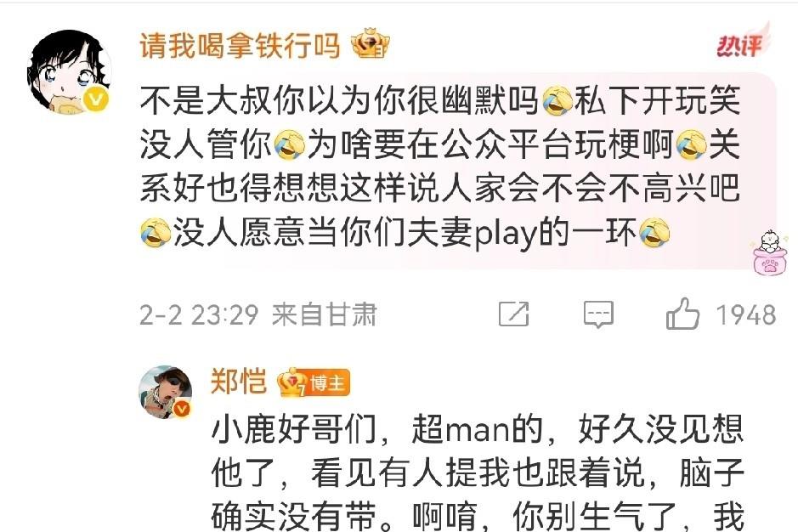
Task: Click the yellow verified V on the anime avatar
Action: pos(95,99)
